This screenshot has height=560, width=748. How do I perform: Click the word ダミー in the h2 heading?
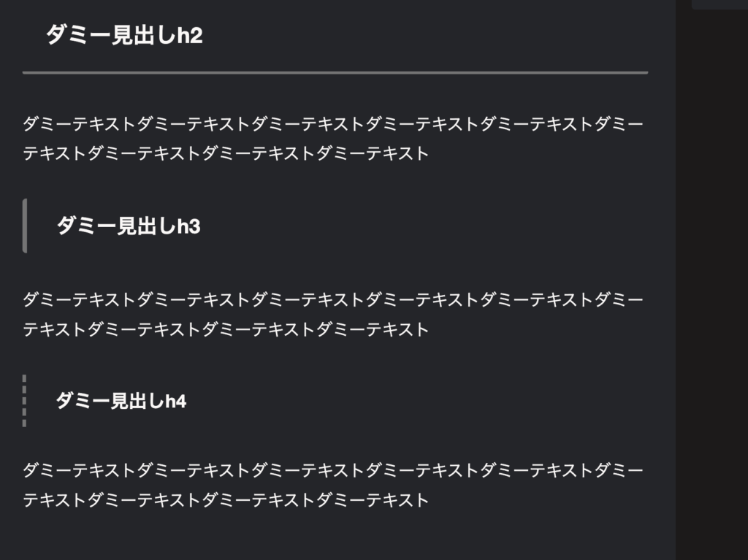tap(77, 35)
